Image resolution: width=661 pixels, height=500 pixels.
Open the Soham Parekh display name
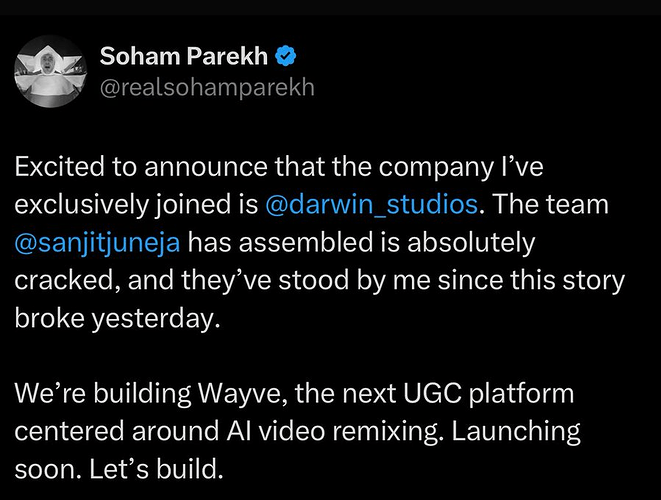tap(184, 56)
